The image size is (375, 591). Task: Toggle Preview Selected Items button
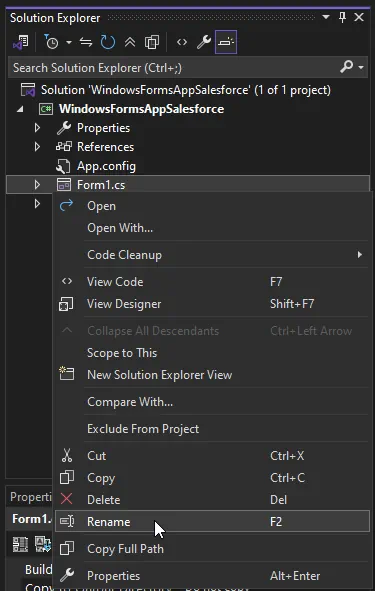(226, 42)
